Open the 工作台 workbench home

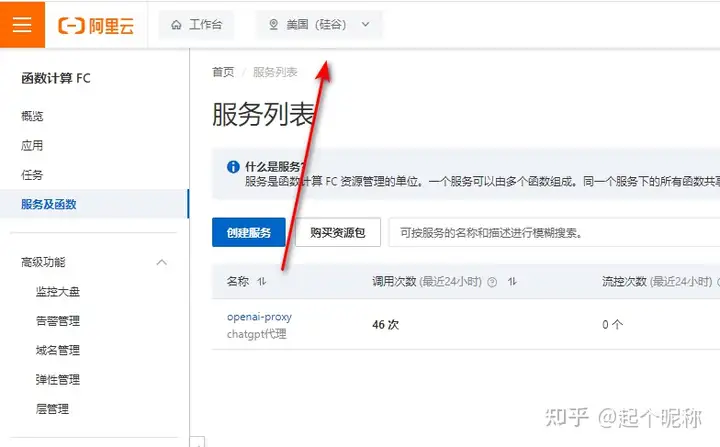pos(197,24)
